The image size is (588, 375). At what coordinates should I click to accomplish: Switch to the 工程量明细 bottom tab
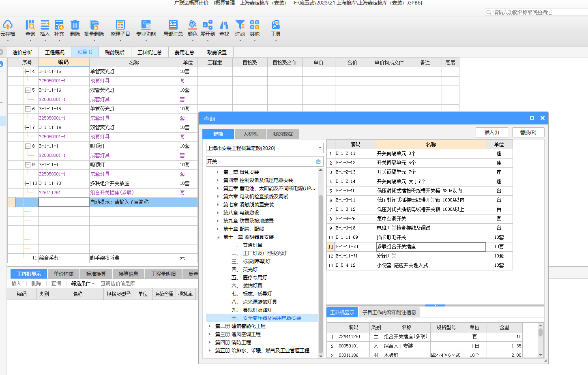163,274
